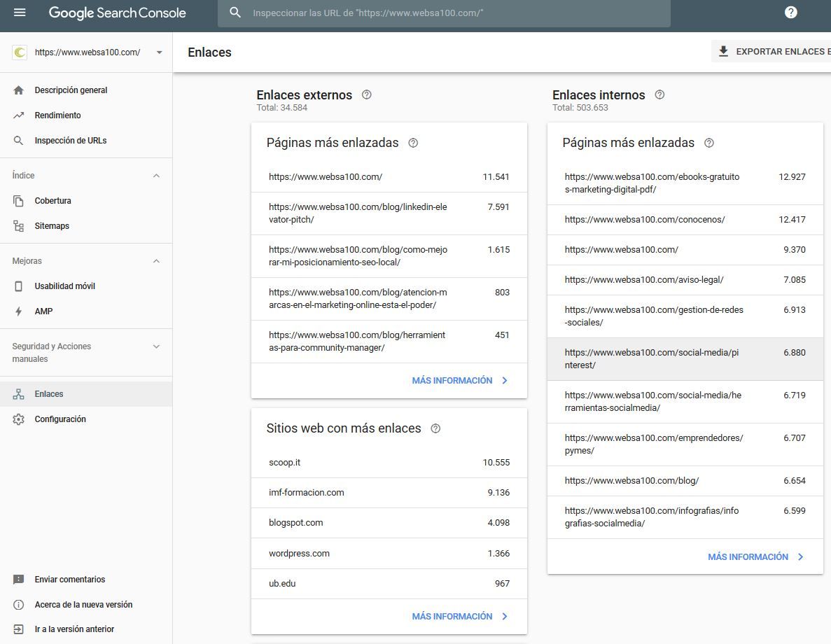831x644 pixels.
Task: Open the hamburger navigation menu
Action: (20, 13)
